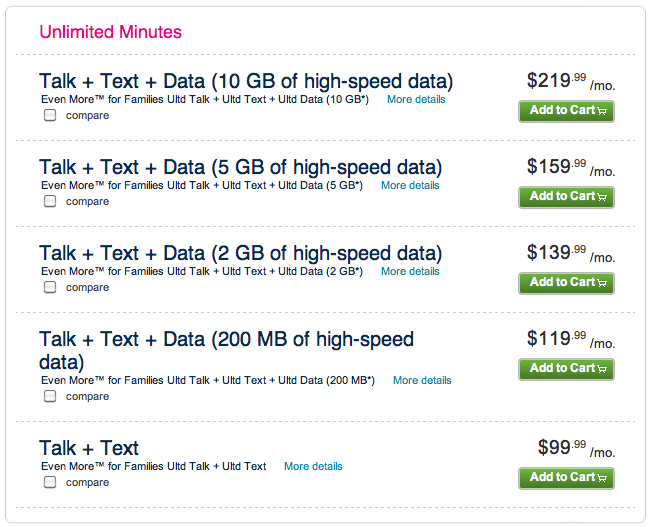Select the 10 GB high-speed data plan title
This screenshot has height=527, width=652.
tap(246, 82)
